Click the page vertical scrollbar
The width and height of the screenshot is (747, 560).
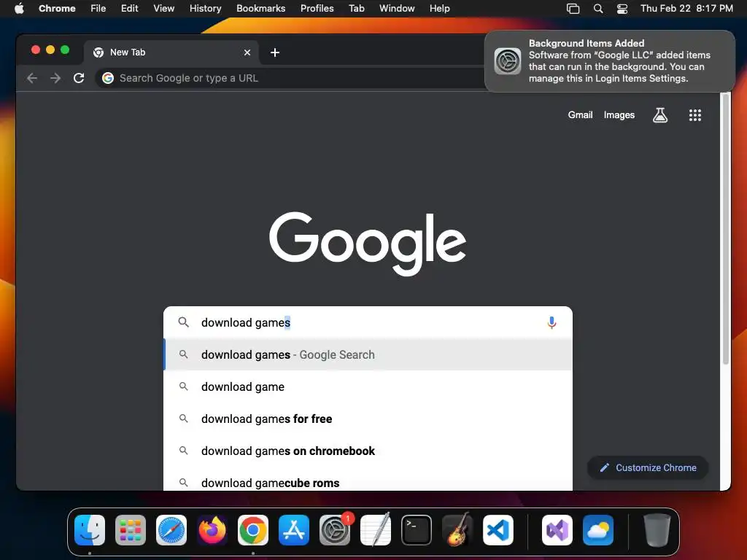point(726,228)
